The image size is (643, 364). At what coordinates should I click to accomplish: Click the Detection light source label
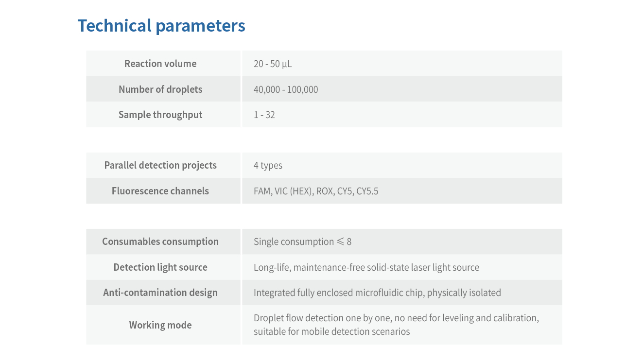tap(160, 267)
